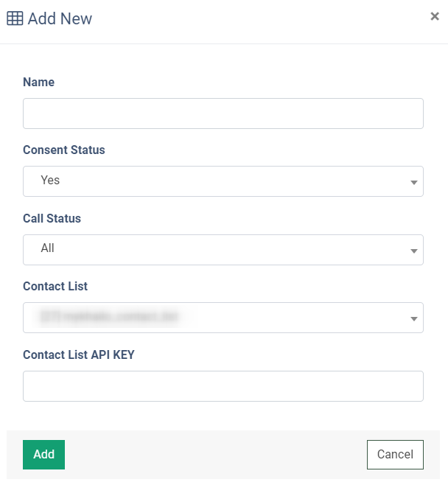
Task: Expand the Call Status dropdown arrow
Action: tap(414, 251)
